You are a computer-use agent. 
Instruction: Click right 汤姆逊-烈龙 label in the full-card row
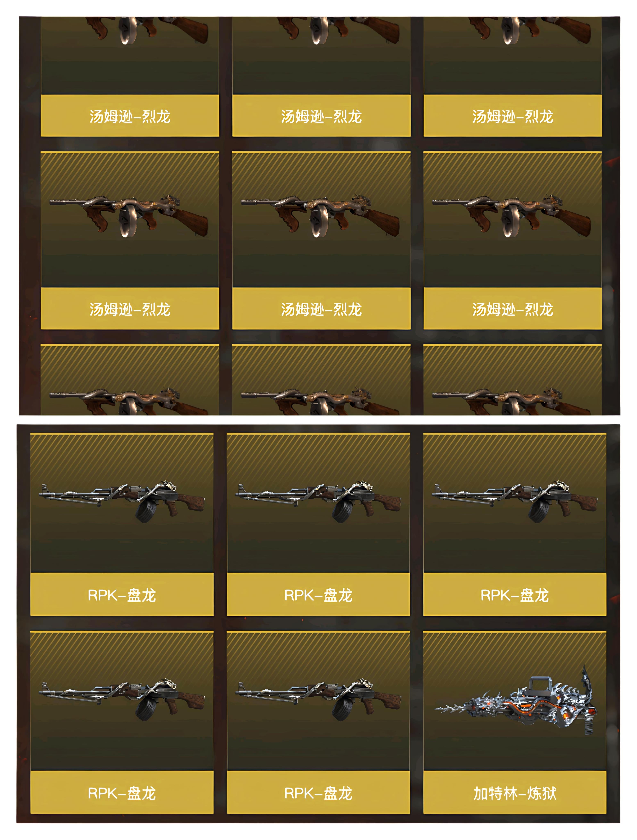click(x=512, y=309)
